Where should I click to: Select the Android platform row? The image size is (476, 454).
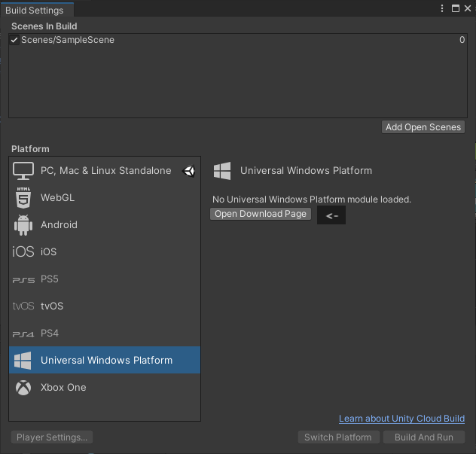pos(105,225)
